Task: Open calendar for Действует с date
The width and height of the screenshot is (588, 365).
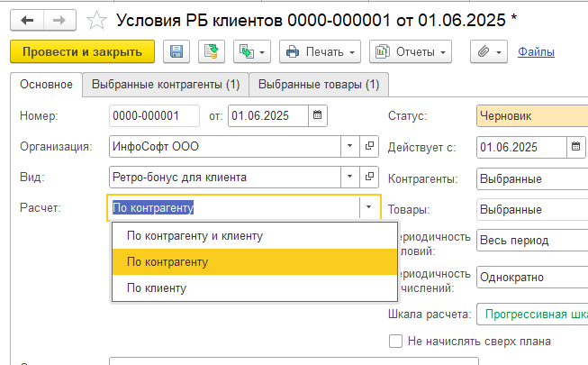Action: coord(576,146)
